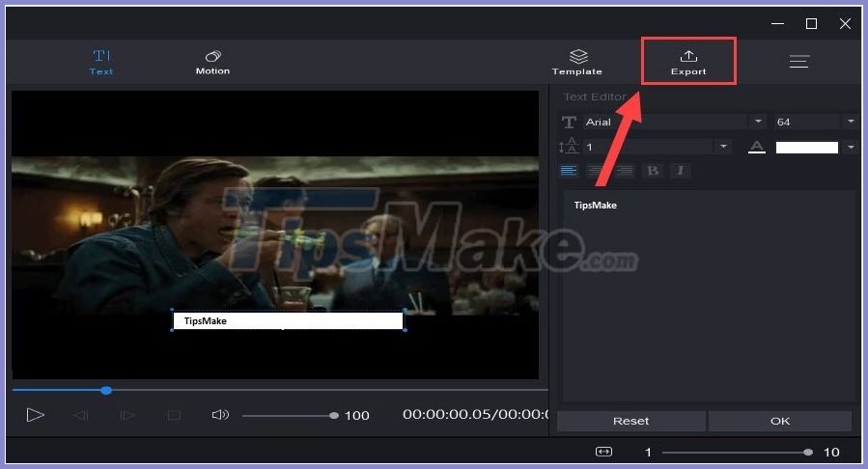Open the font size 64 dropdown
The width and height of the screenshot is (868, 469).
851,122
